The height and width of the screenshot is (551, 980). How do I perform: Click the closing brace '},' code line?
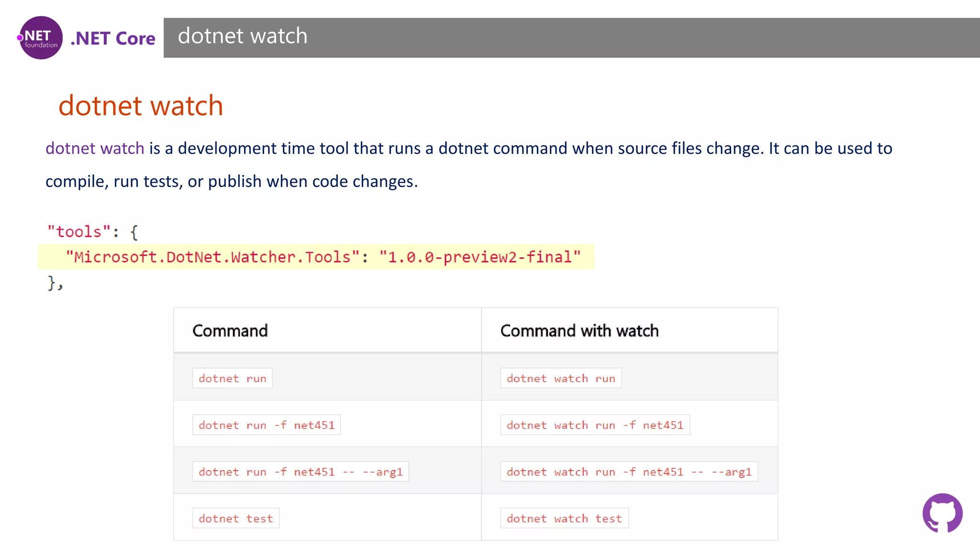point(55,283)
